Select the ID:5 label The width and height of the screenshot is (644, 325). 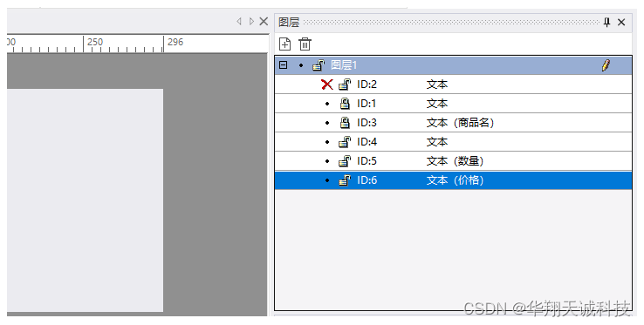(367, 161)
